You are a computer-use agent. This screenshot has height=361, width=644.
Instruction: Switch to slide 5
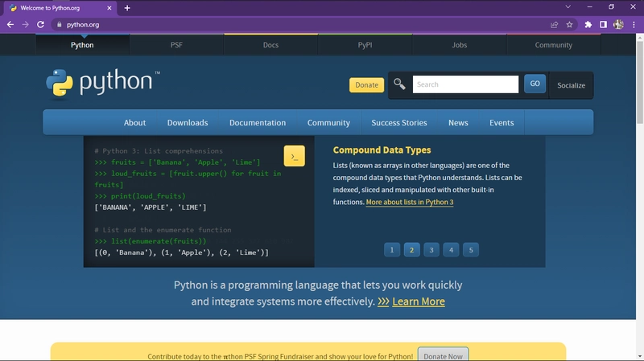click(x=471, y=250)
